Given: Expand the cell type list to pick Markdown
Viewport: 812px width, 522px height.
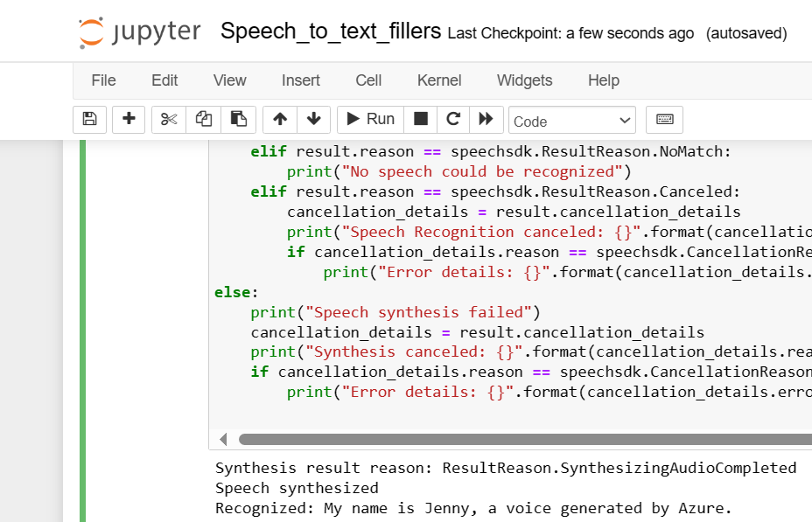Looking at the screenshot, I should [625, 120].
